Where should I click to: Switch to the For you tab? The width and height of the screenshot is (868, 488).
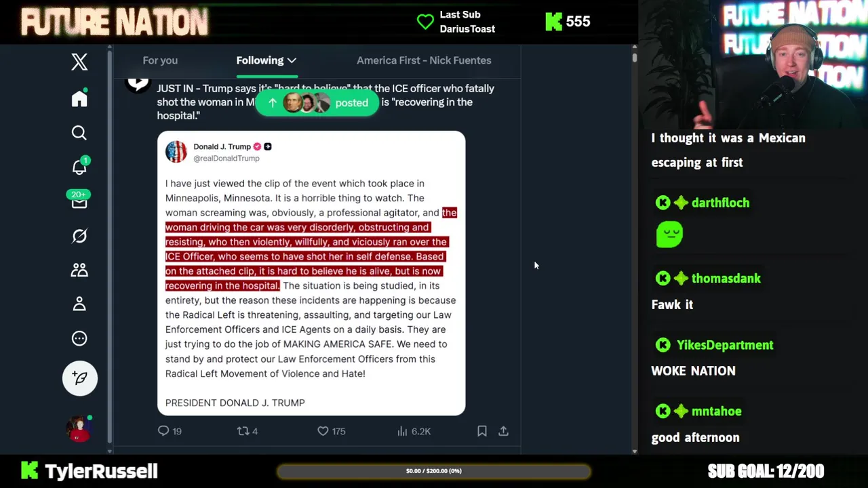click(160, 60)
